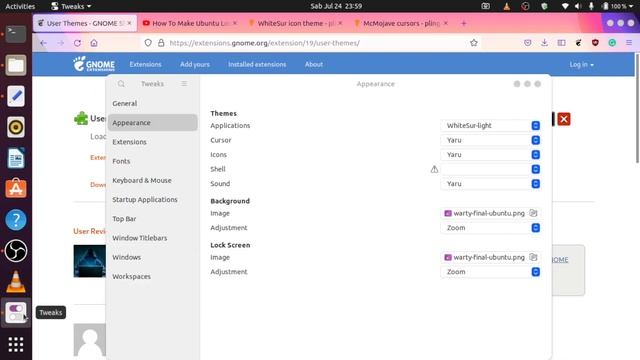
Task: Open the Cursor theme dropdown
Action: 491,140
